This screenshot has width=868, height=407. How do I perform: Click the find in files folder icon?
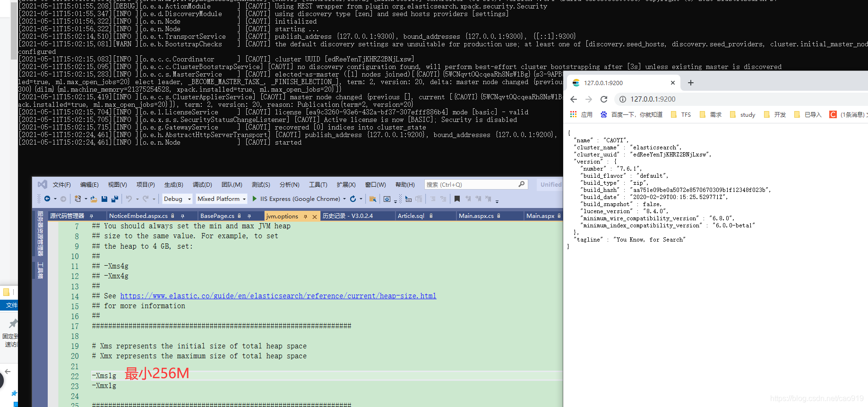click(x=373, y=199)
